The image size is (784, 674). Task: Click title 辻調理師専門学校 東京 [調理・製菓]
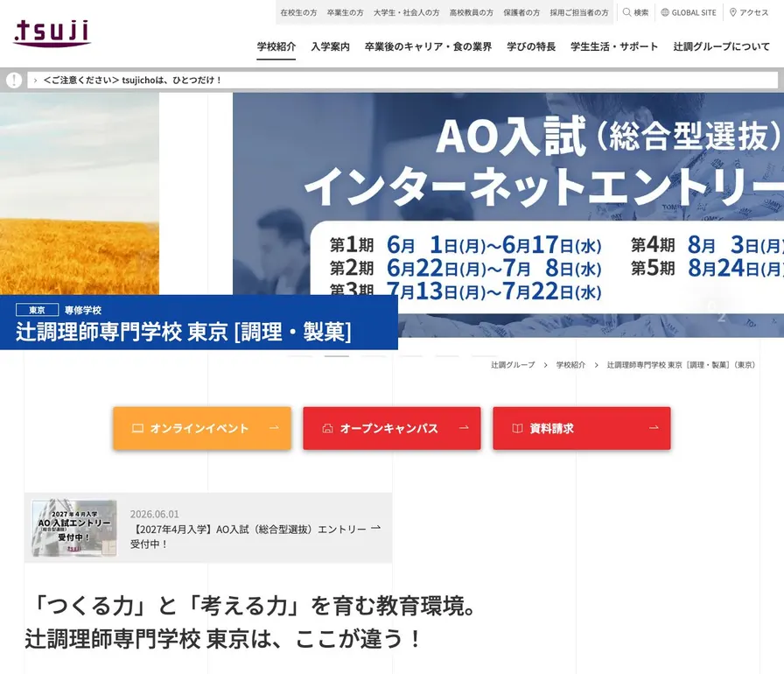click(184, 332)
